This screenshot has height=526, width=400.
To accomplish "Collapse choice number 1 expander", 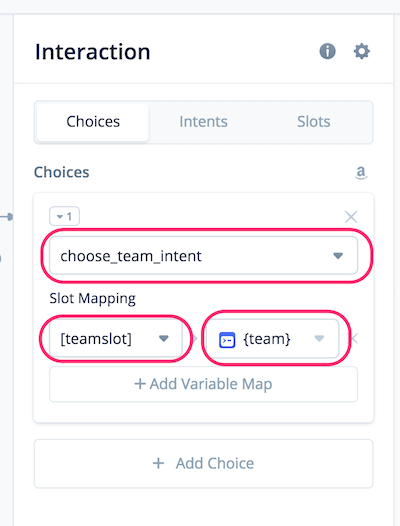I will (x=64, y=216).
